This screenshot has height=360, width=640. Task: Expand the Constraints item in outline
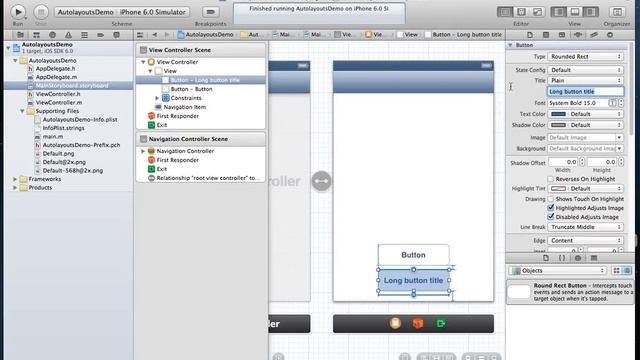(x=157, y=98)
